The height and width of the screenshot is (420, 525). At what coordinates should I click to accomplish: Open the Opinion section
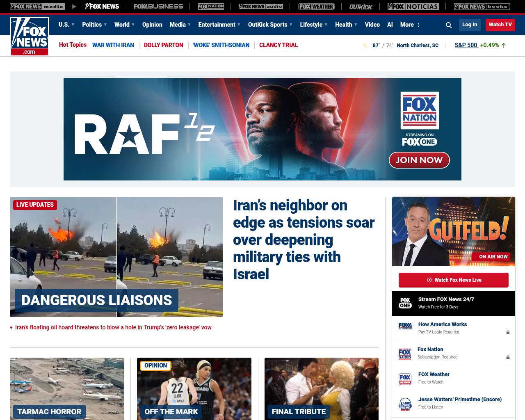(x=152, y=25)
